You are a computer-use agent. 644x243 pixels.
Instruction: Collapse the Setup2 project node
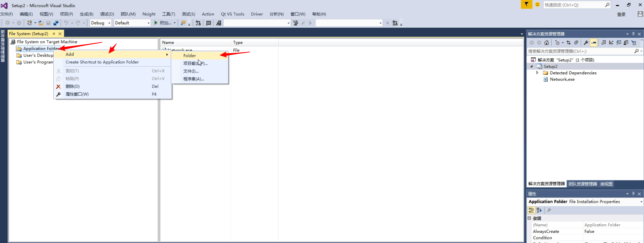[531, 66]
